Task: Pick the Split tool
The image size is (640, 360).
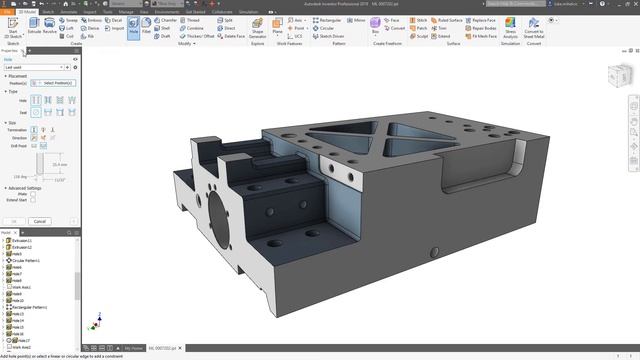Action: (225, 20)
